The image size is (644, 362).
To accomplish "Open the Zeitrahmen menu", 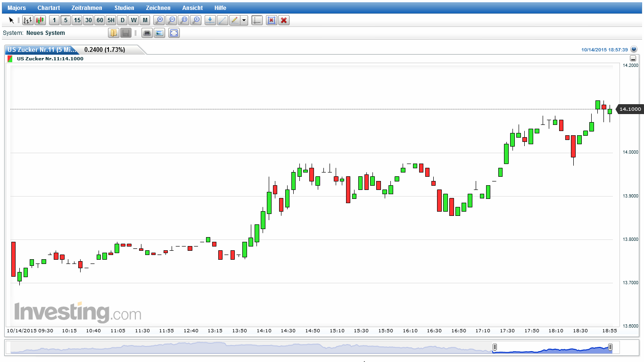I will pos(87,8).
